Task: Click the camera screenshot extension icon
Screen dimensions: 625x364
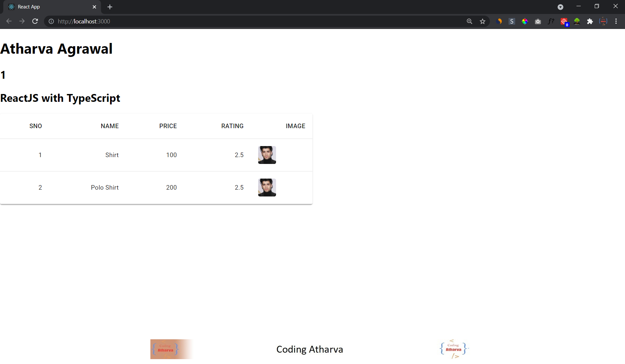Action: (538, 21)
